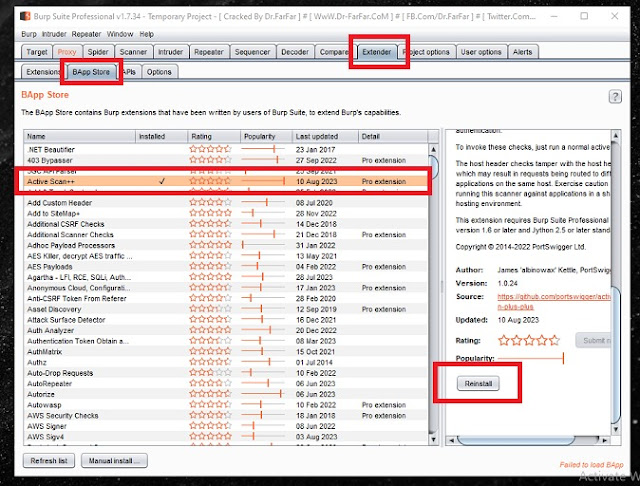640x486 pixels.
Task: Open the Window menu
Action: [x=120, y=34]
